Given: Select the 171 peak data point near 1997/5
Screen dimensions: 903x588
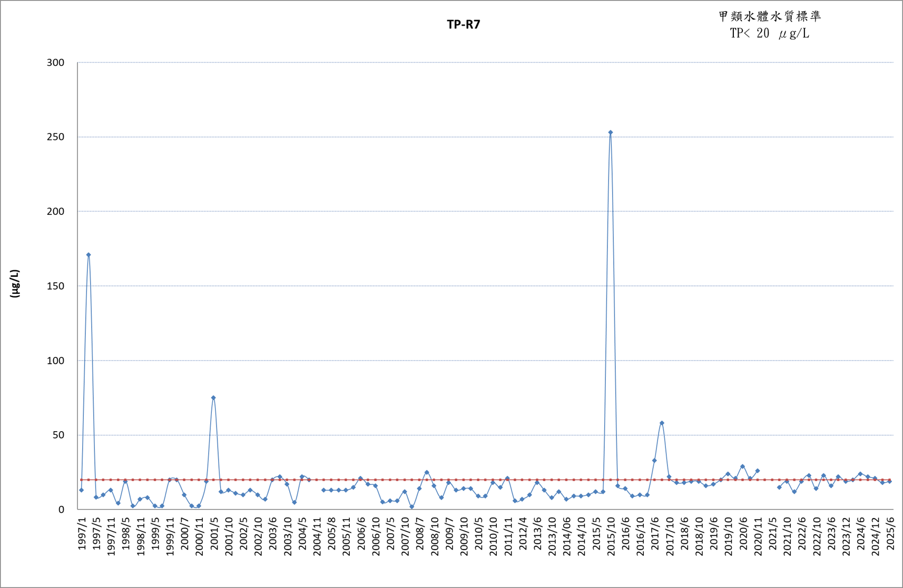Looking at the screenshot, I should 89,255.
